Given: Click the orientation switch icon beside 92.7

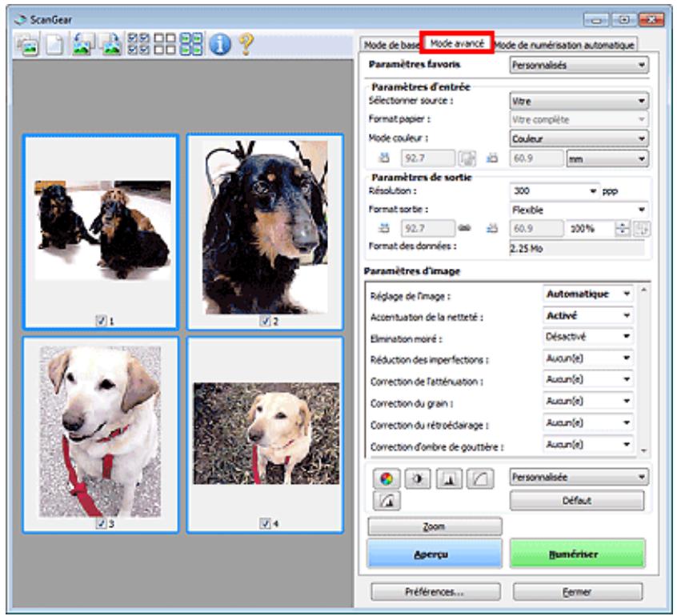Looking at the screenshot, I should 467,158.
